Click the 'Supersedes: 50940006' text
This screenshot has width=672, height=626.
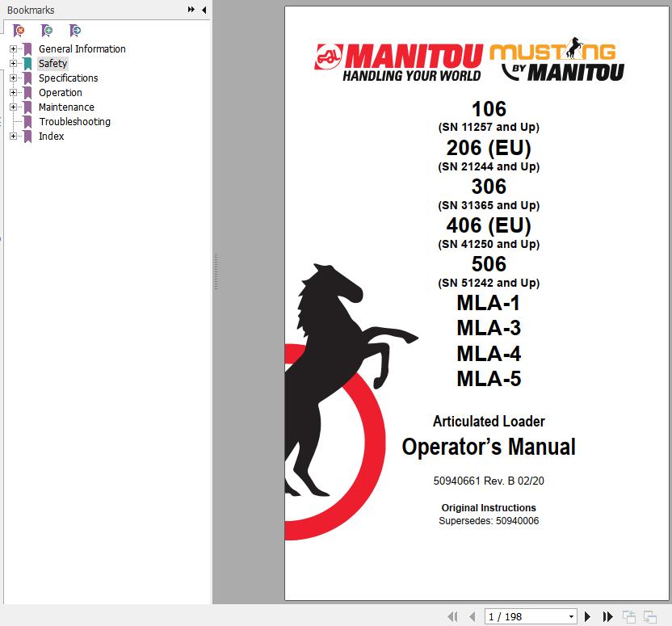[x=489, y=521]
